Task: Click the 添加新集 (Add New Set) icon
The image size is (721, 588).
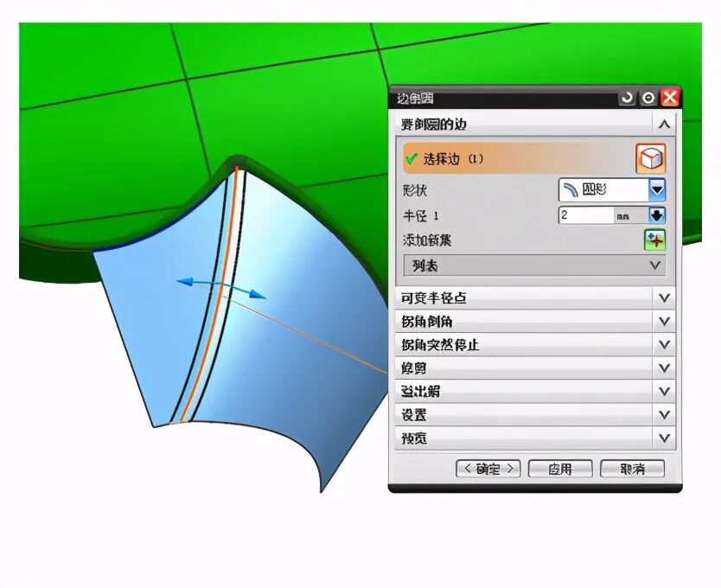Action: (x=654, y=240)
